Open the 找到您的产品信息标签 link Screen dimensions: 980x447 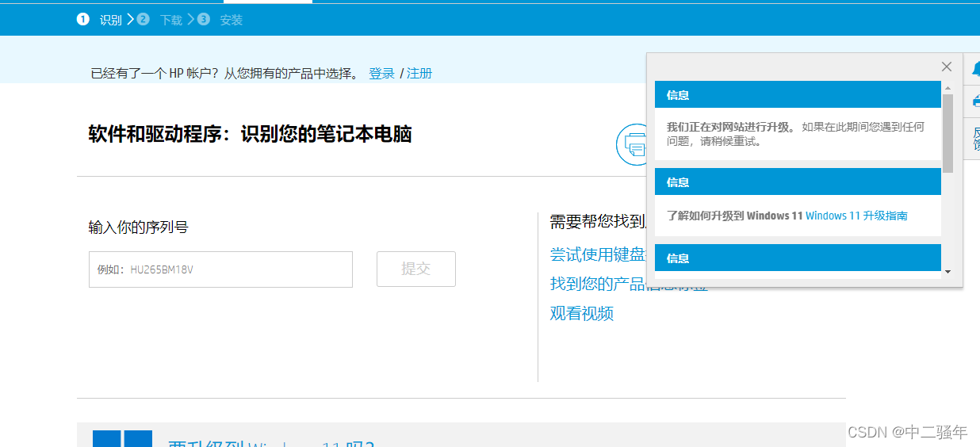tap(599, 284)
